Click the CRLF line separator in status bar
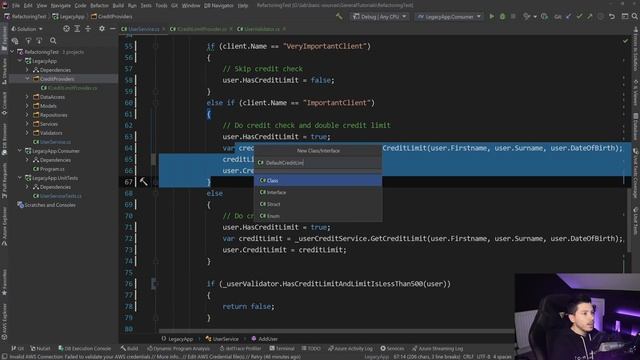 coord(469,357)
